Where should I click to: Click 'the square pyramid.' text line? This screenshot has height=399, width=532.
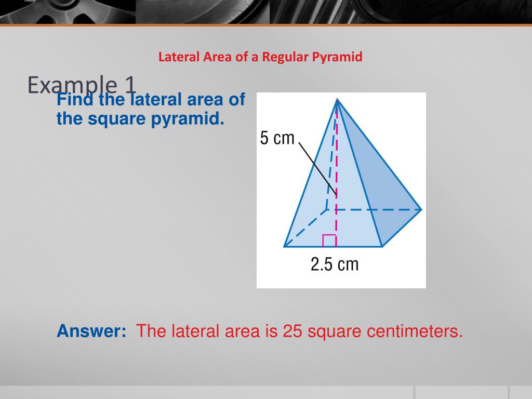pos(140,119)
